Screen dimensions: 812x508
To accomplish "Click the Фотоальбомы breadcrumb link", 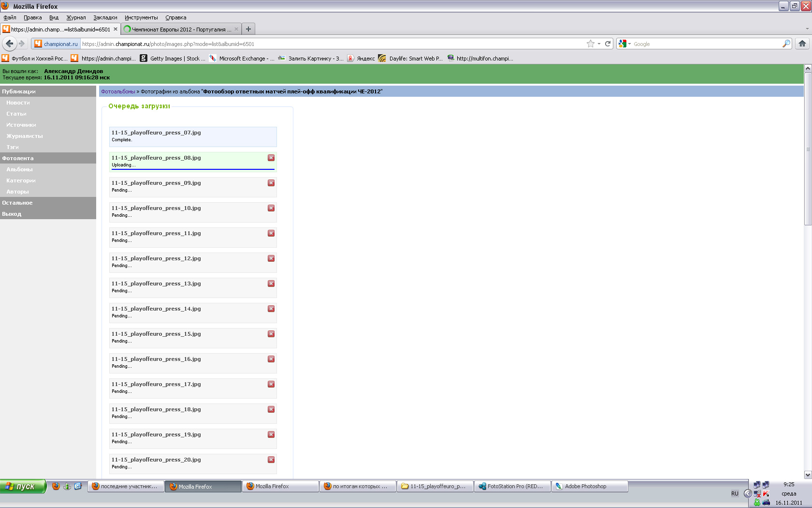I will click(118, 91).
